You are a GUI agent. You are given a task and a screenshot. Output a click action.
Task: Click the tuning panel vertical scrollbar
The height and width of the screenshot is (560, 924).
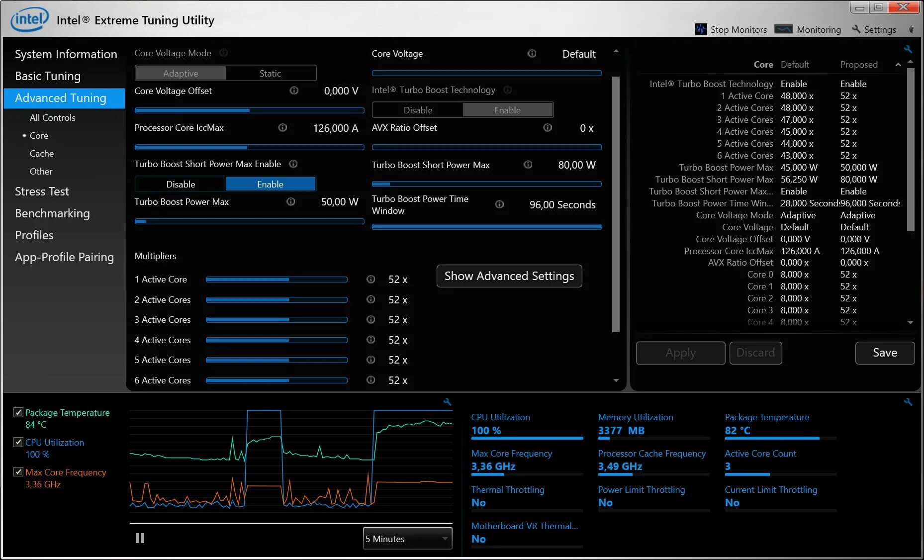pos(616,204)
